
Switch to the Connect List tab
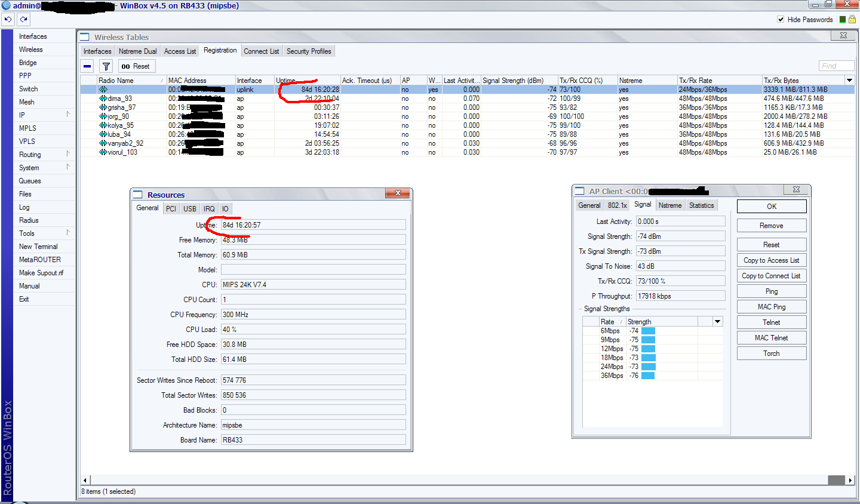click(x=262, y=51)
